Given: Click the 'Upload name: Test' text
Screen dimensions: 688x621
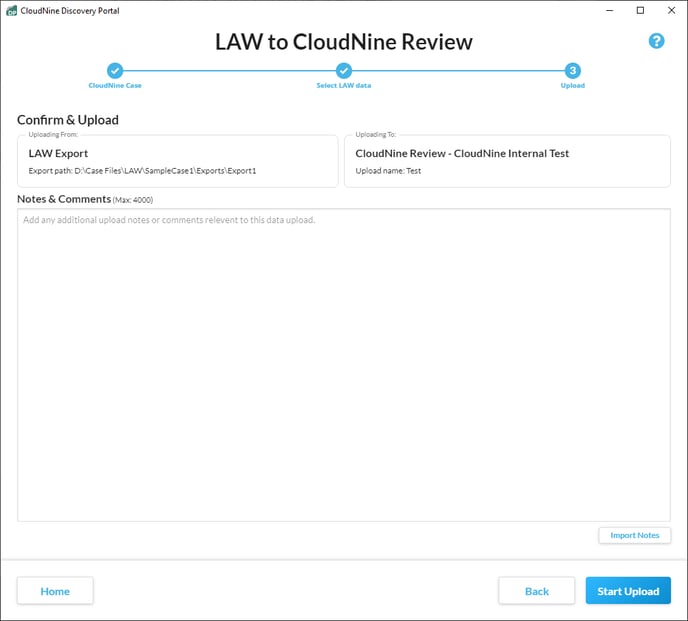Looking at the screenshot, I should click(388, 171).
